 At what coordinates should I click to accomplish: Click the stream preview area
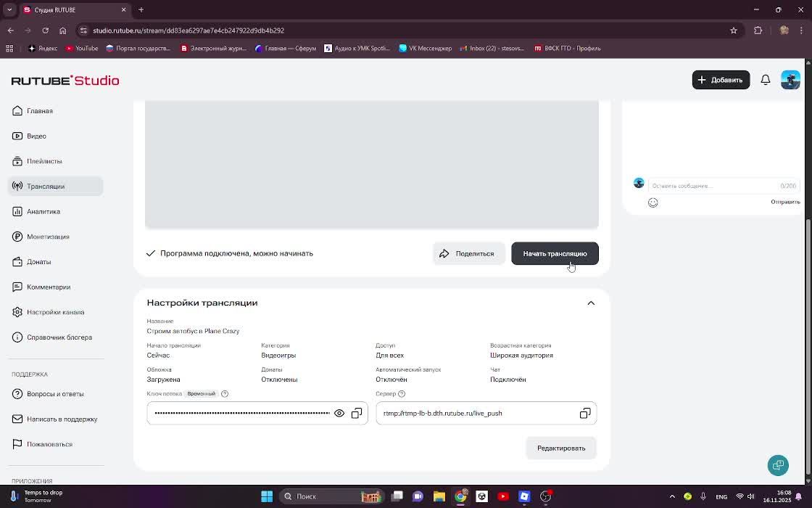372,164
